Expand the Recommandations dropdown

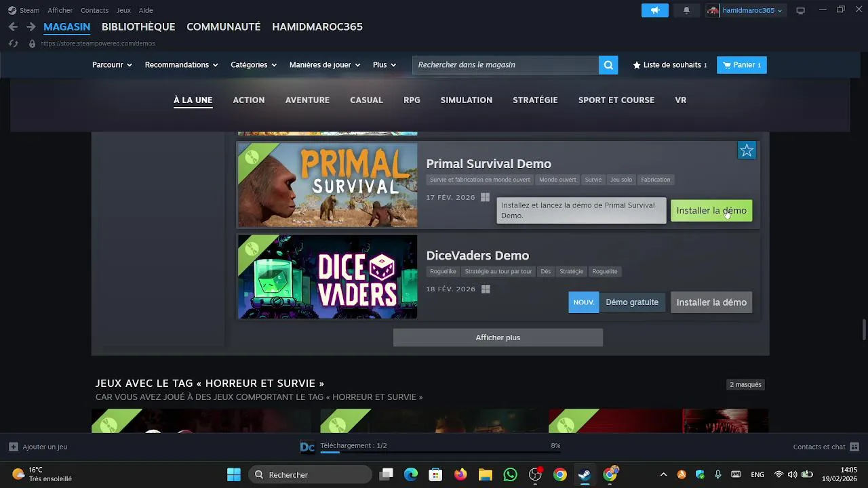click(x=181, y=65)
